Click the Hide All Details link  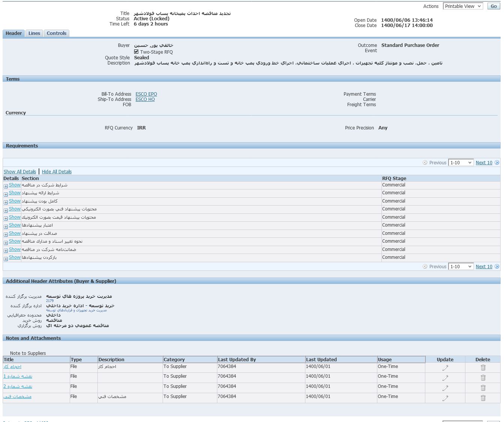coord(57,171)
